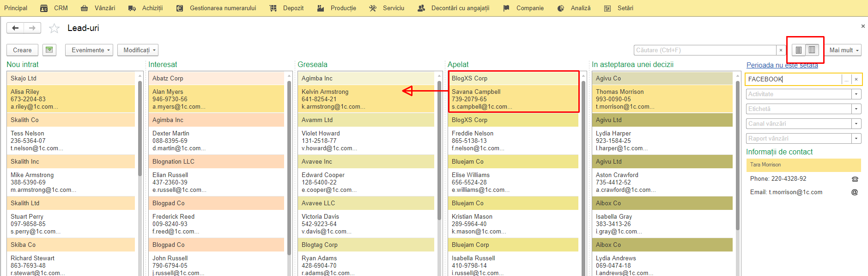Click the Apelat column heading

[458, 64]
